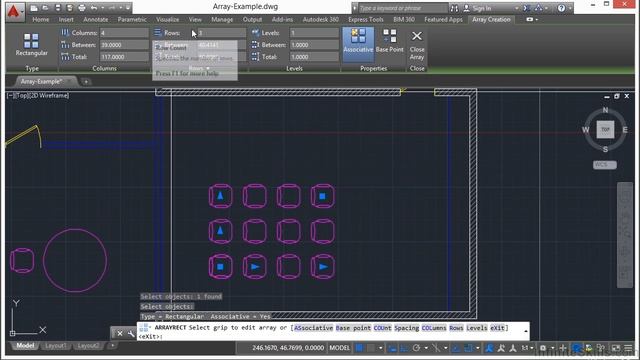Switch to the Annotate ribbon tab
The height and width of the screenshot is (360, 640).
click(96, 19)
